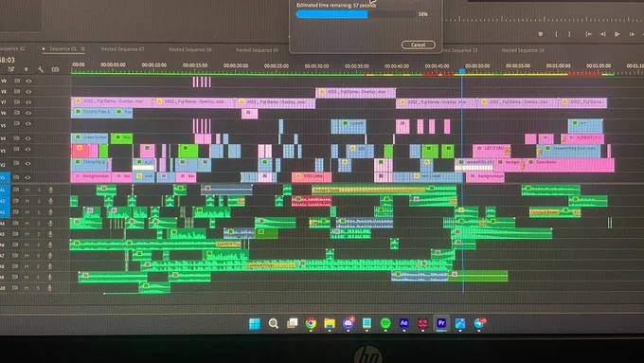Screen dimensions: 644x363
Task: Target the A3 track header
Action: (x=4, y=212)
